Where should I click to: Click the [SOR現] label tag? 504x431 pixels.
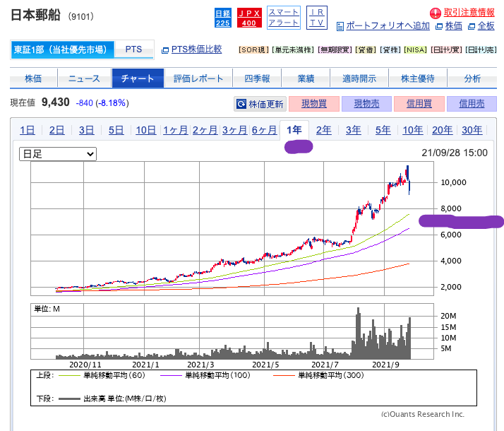[x=254, y=50]
